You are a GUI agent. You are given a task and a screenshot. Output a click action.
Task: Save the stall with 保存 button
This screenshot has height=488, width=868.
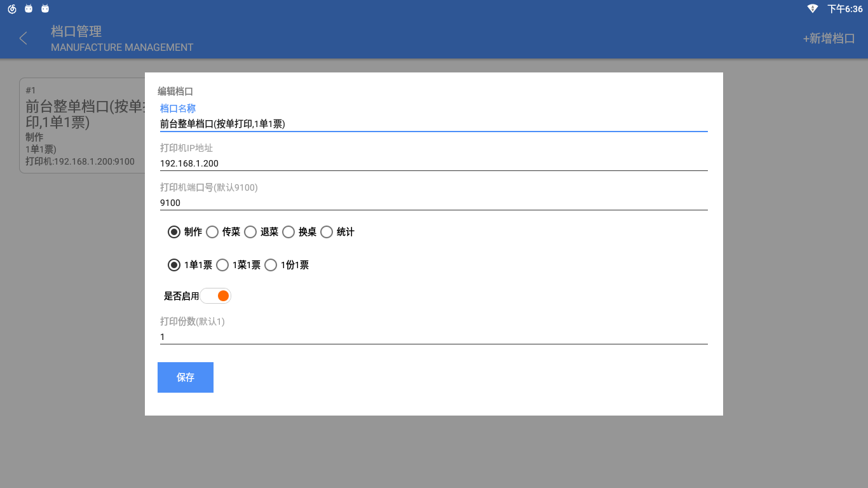pyautogui.click(x=186, y=377)
